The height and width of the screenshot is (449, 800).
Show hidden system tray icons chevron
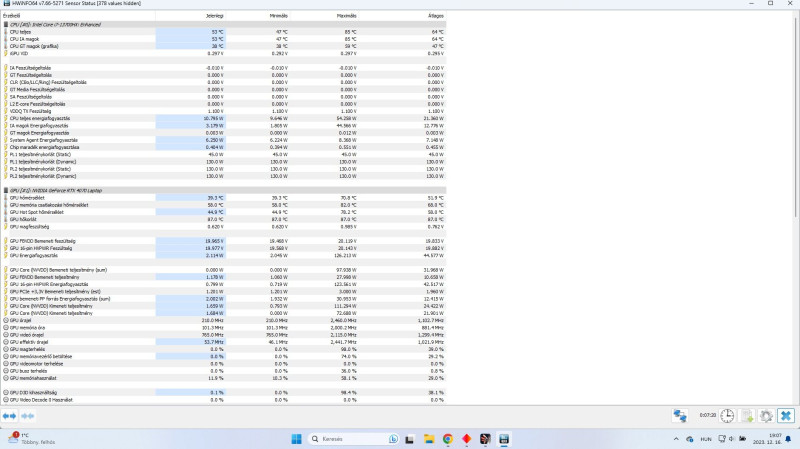[676, 439]
